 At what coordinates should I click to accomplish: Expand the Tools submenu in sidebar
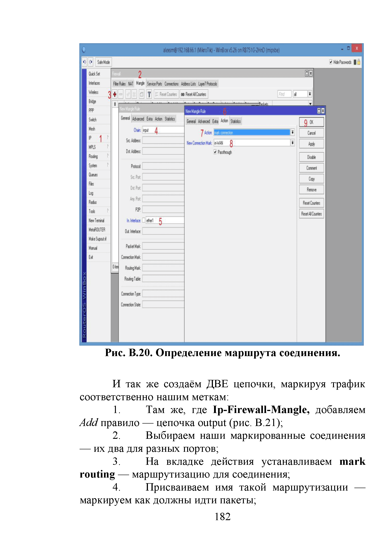tap(108, 211)
